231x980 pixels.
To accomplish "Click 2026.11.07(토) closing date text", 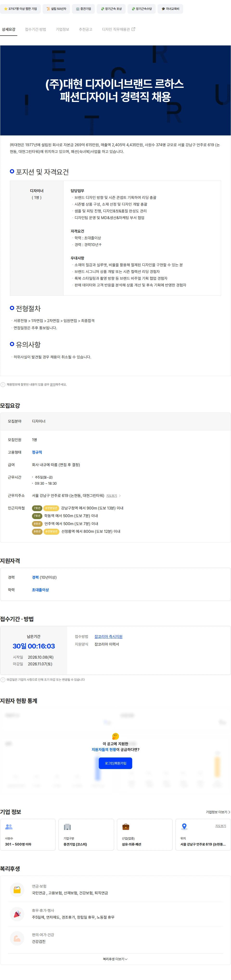I will pyautogui.click(x=40, y=664).
